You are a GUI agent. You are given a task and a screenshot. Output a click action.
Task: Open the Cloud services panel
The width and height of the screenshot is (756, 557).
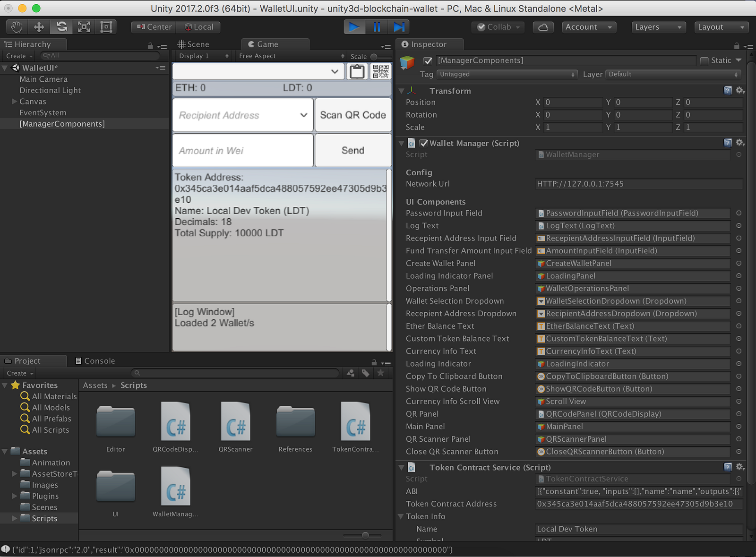click(x=543, y=27)
